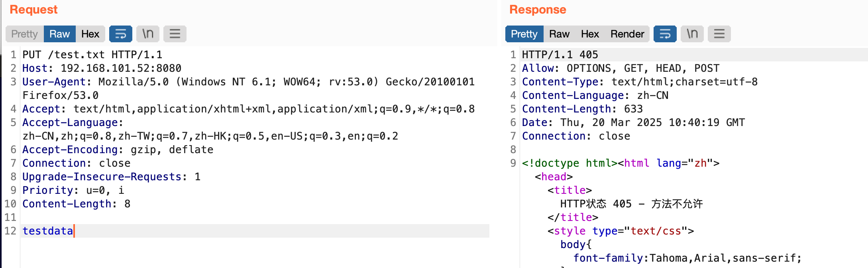This screenshot has height=268, width=868.
Task: Select the Raw tab in Request
Action: pos(59,34)
